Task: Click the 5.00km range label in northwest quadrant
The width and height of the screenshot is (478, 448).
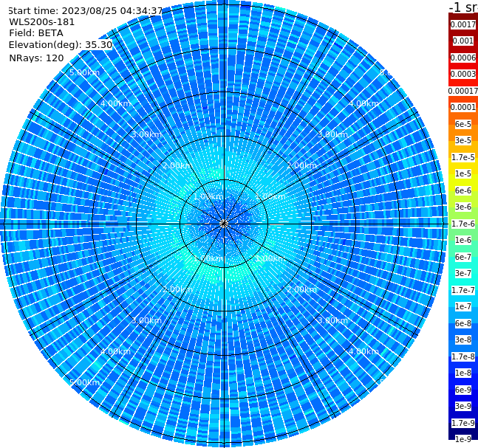Action: click(x=84, y=72)
